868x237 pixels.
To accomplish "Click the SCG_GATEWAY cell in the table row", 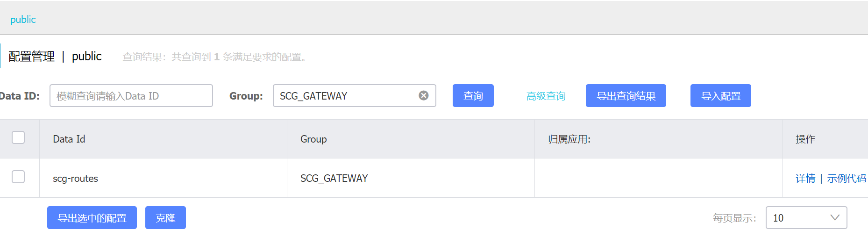I will tap(334, 179).
